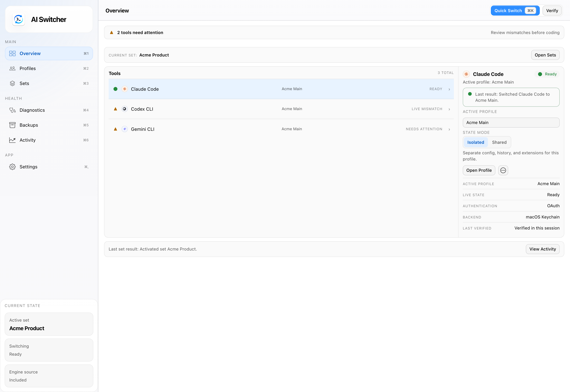Click the Engine source Included card
Screen dimensions: 570x392
point(49,376)
